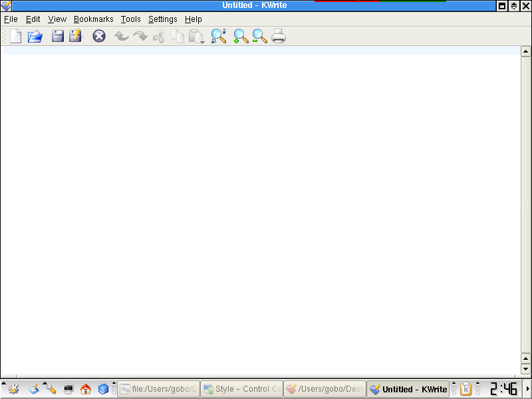532x399 pixels.
Task: Maximize the KWrite window
Action: pyautogui.click(x=502, y=6)
